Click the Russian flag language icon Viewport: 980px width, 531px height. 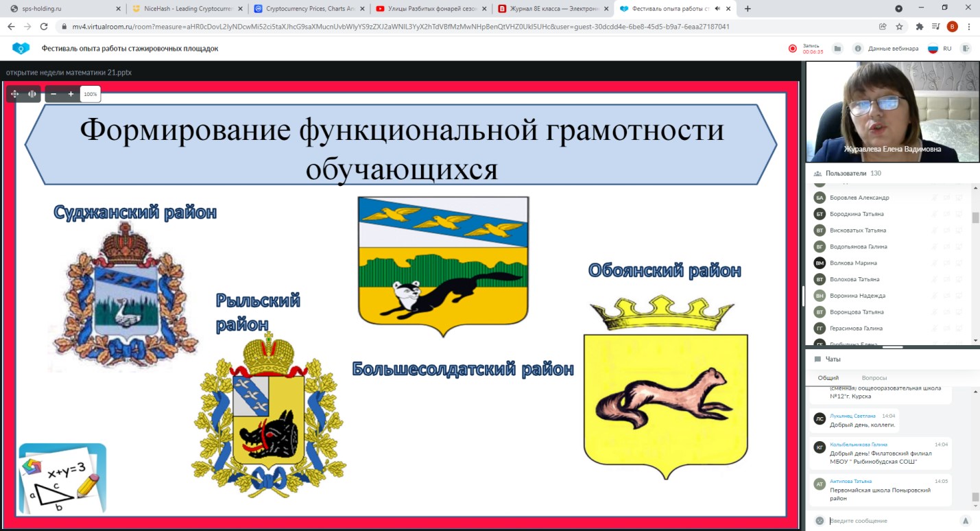(x=933, y=49)
